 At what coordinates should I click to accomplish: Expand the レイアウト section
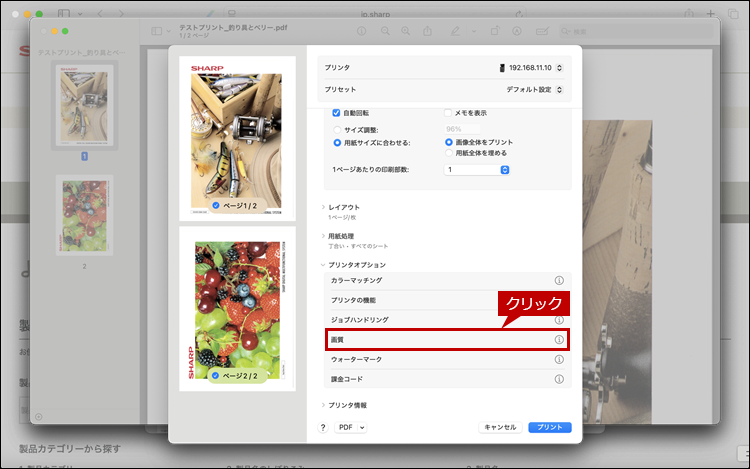tap(344, 207)
